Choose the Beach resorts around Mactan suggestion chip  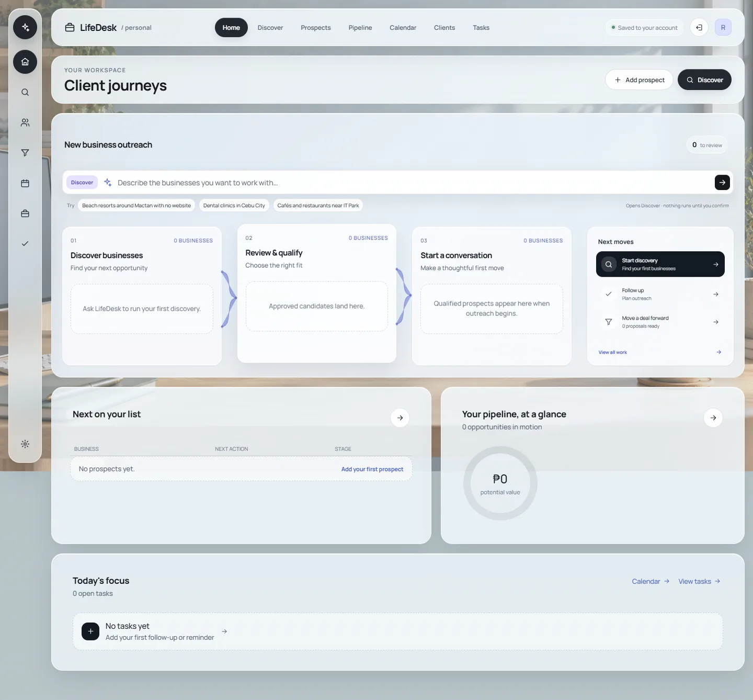pos(136,206)
